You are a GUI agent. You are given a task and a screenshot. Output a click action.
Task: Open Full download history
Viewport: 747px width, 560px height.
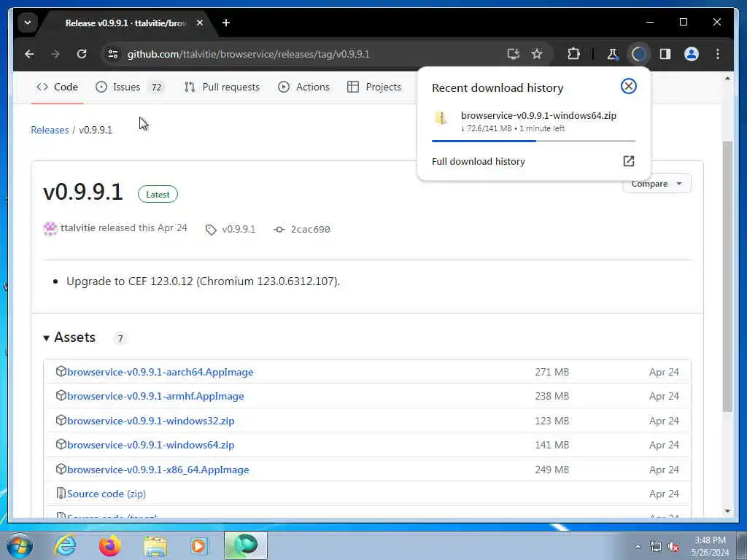[479, 161]
